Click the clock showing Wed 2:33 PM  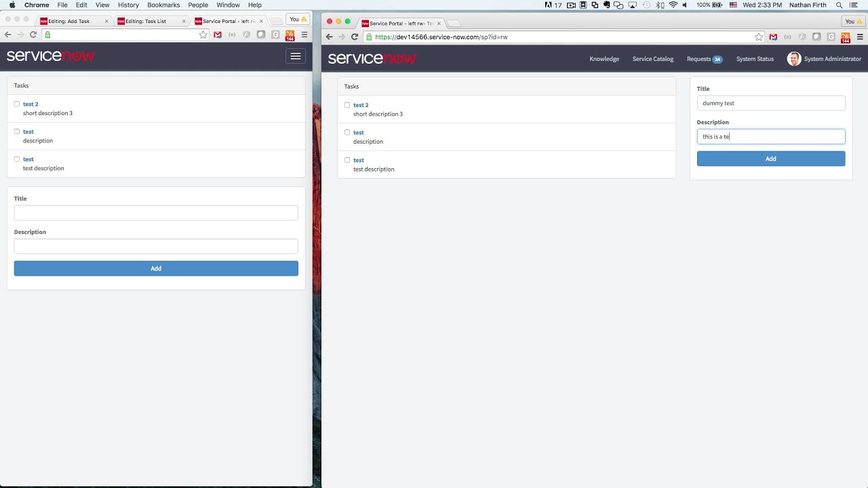[762, 5]
